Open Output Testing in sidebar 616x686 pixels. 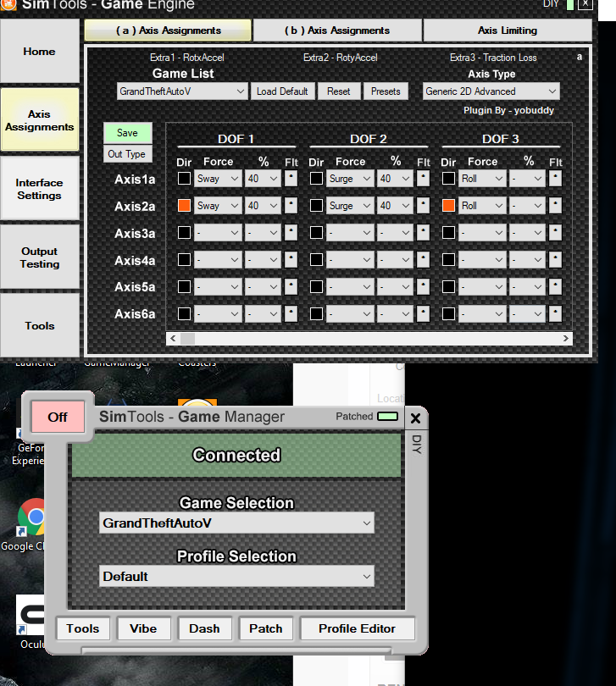(40, 257)
